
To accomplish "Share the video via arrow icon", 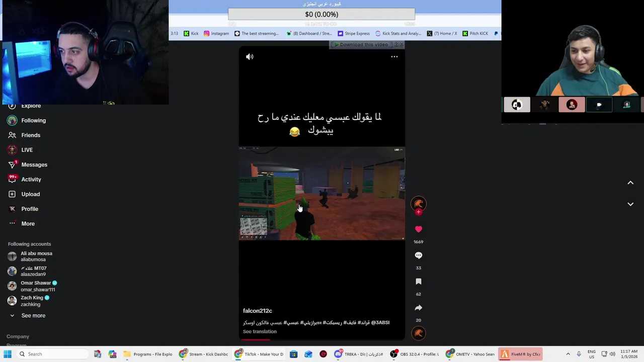I will click(418, 308).
